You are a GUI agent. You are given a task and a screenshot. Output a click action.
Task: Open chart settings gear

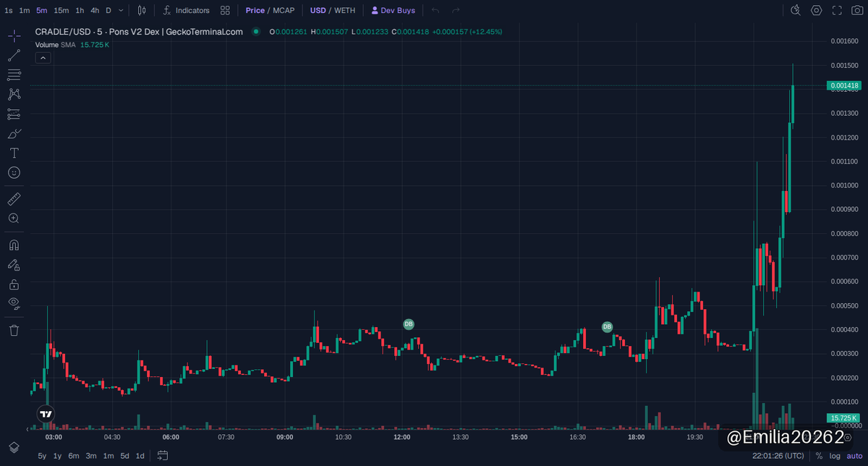coord(817,11)
